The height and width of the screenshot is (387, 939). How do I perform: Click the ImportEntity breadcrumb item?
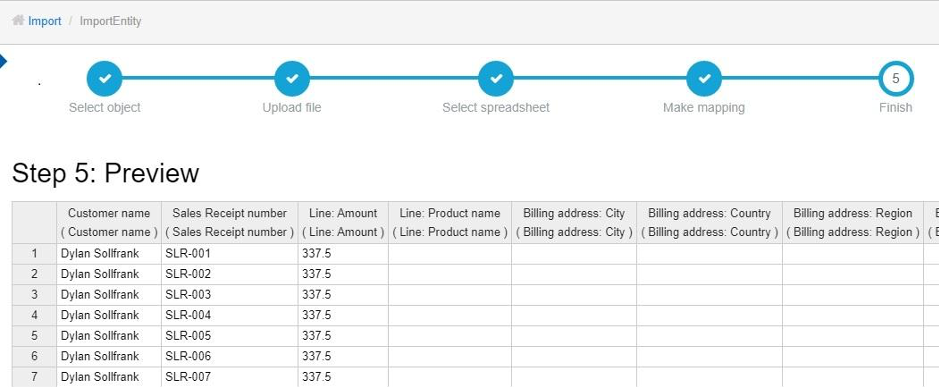pyautogui.click(x=110, y=21)
